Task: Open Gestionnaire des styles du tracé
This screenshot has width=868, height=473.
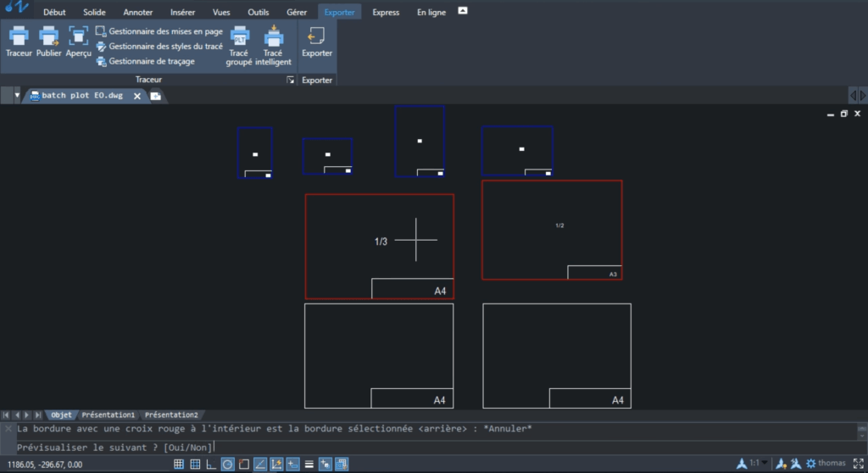Action: tap(159, 47)
